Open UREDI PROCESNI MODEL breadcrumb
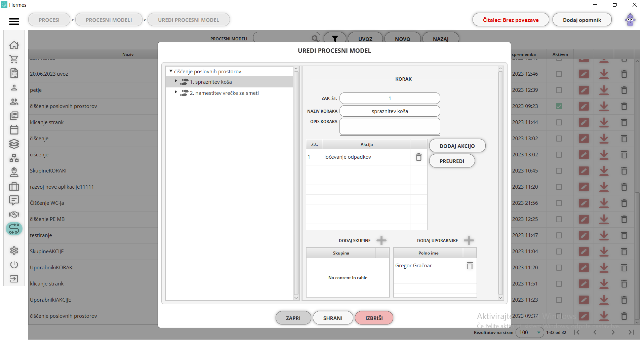Image resolution: width=644 pixels, height=346 pixels. pyautogui.click(x=189, y=20)
